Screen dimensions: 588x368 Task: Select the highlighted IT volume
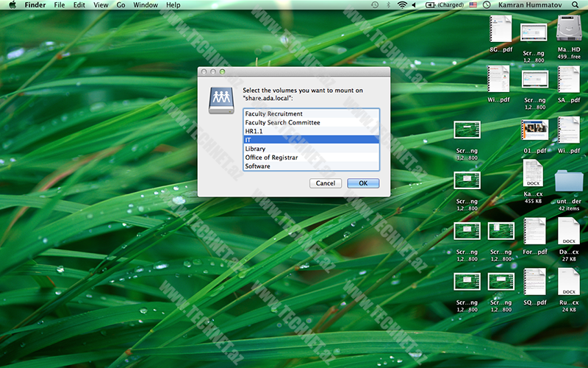[x=311, y=140]
